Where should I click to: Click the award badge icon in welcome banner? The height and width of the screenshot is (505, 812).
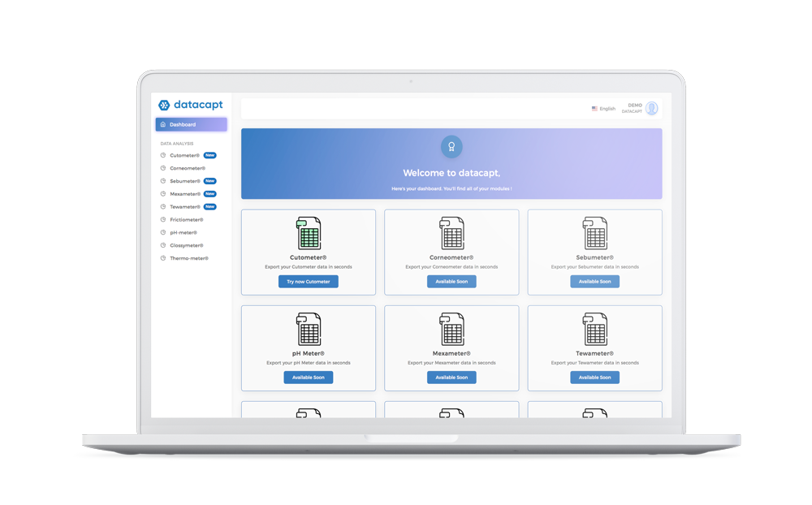[x=451, y=147]
